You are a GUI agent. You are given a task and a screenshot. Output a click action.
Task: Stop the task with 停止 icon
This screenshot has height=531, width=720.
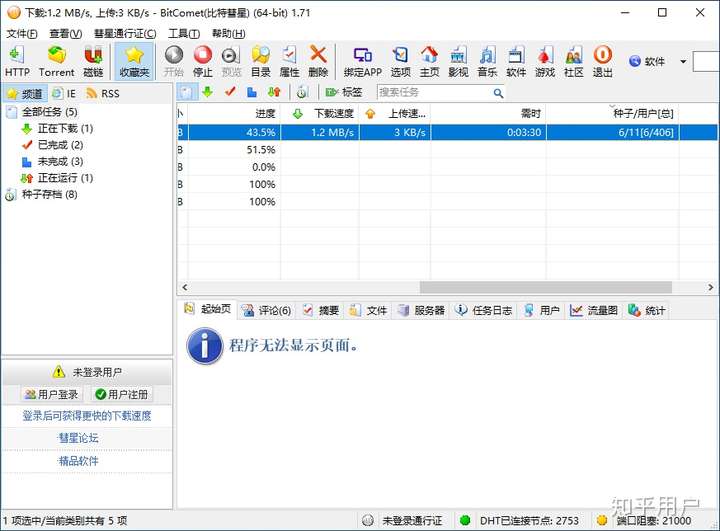202,61
